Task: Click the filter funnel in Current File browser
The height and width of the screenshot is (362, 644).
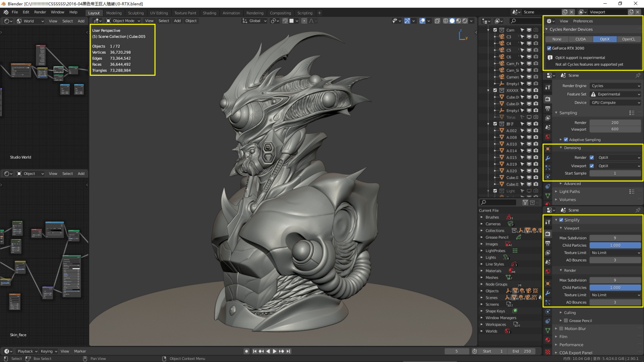Action: pyautogui.click(x=525, y=202)
